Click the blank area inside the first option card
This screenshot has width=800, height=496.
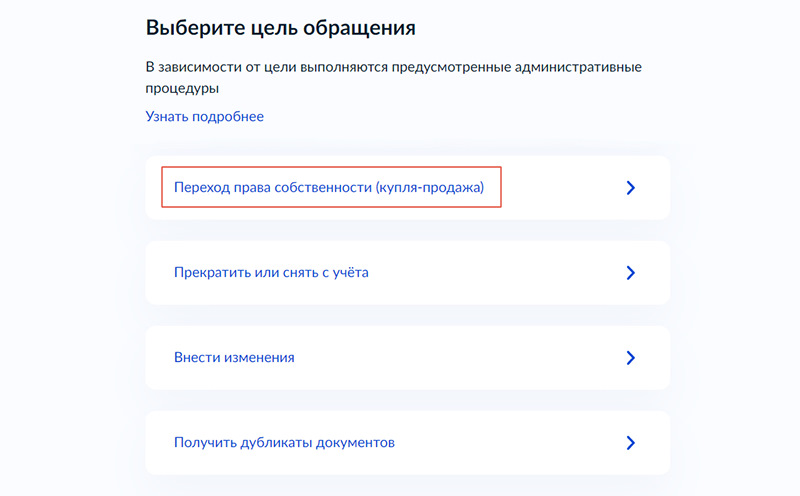pyautogui.click(x=560, y=187)
